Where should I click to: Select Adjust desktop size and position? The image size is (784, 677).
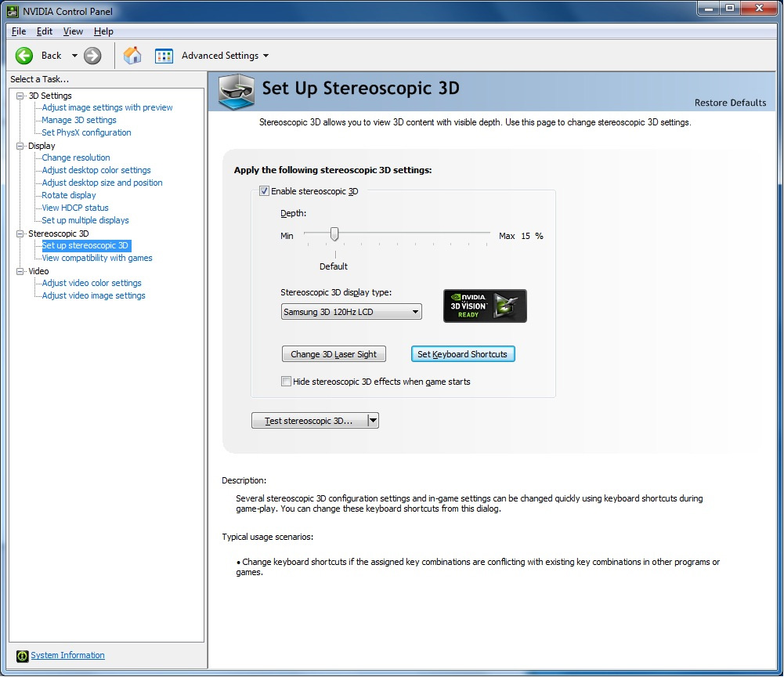(x=102, y=183)
